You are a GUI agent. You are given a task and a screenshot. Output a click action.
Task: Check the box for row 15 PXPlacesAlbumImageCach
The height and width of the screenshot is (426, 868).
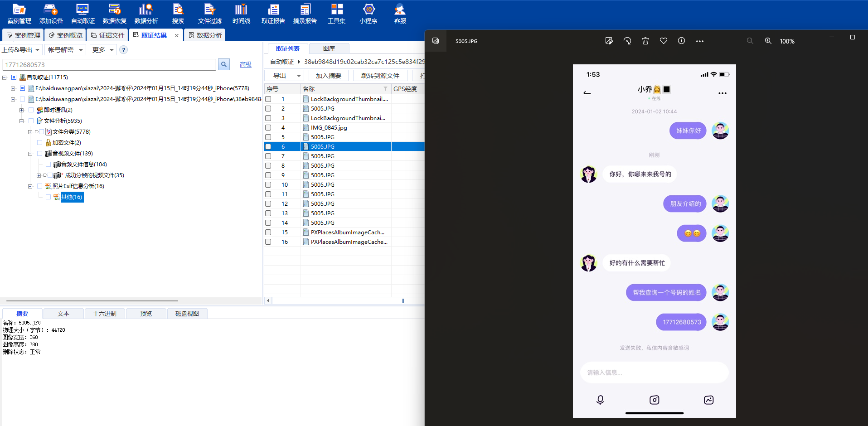(268, 232)
